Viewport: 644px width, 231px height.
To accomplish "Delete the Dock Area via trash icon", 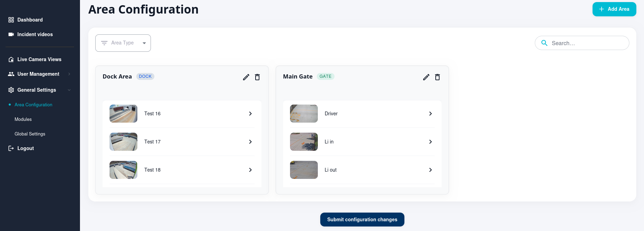I will (x=257, y=77).
